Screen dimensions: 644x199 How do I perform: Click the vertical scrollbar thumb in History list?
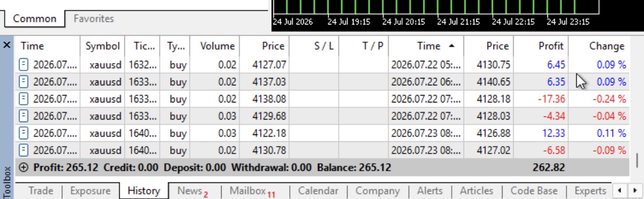pyautogui.click(x=637, y=161)
